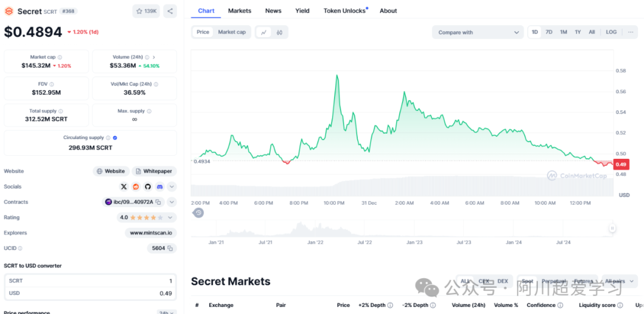Click the share icon beside the watchlist star
The height and width of the screenshot is (314, 644).
coord(170,11)
